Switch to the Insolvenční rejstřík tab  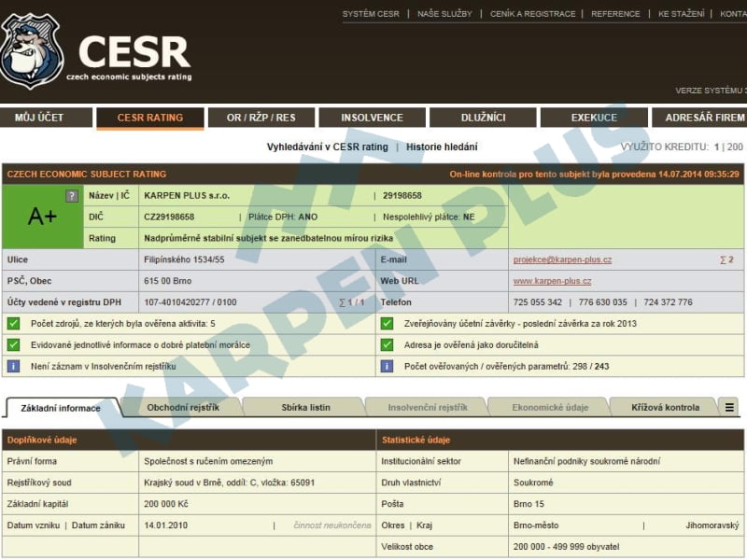pyautogui.click(x=428, y=408)
